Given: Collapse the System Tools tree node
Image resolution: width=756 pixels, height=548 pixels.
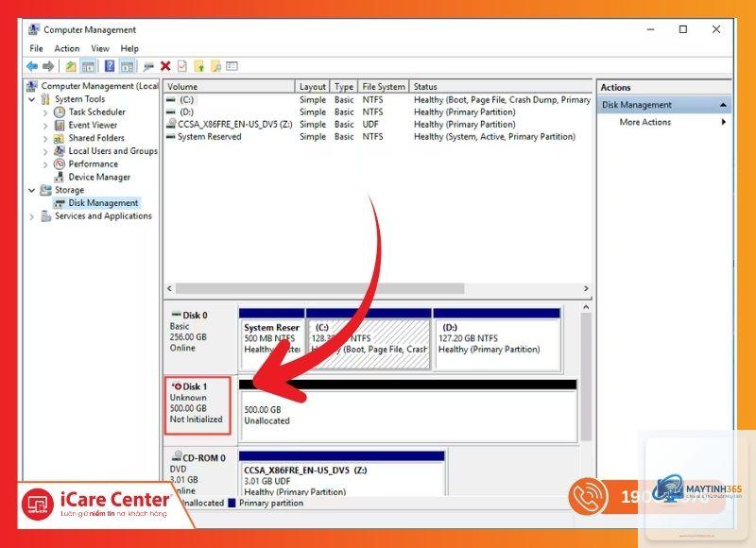Looking at the screenshot, I should [32, 99].
